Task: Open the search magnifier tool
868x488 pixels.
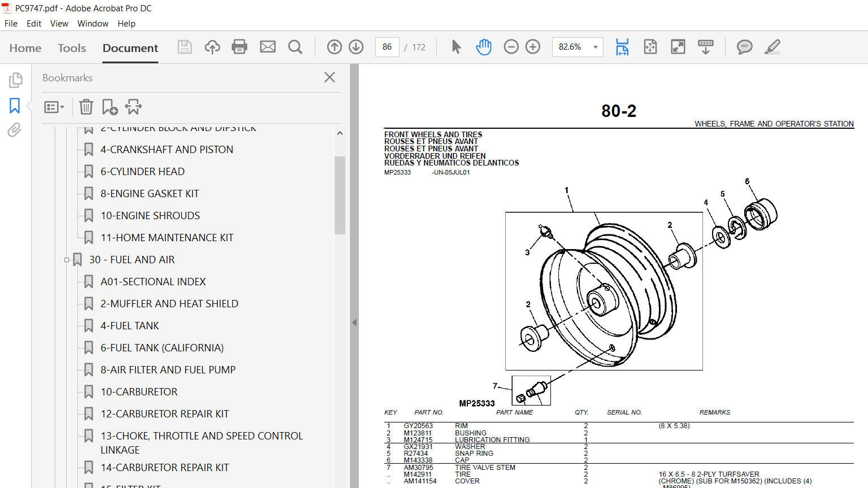Action: tap(295, 47)
